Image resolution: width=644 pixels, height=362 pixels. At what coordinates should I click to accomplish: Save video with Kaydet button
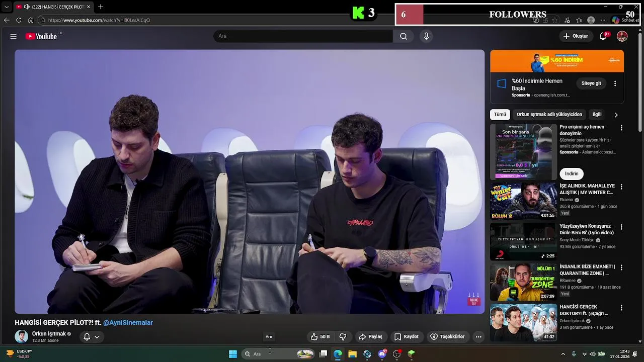pos(407,336)
